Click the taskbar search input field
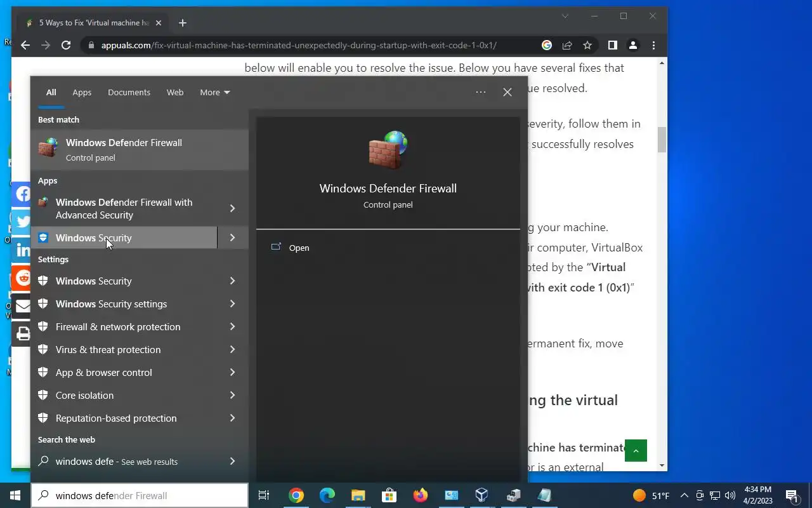Viewport: 812px width, 508px height. tap(140, 495)
